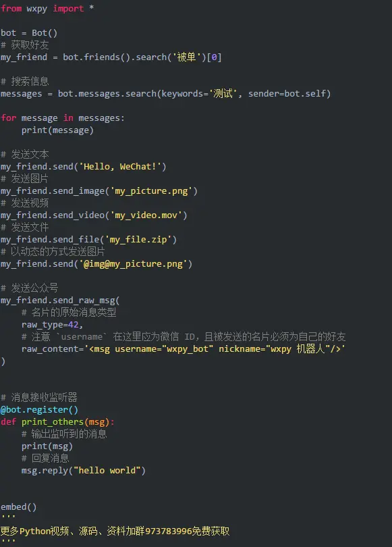Click the comment '# 消息接收监听器'
392x547 pixels.
39,397
